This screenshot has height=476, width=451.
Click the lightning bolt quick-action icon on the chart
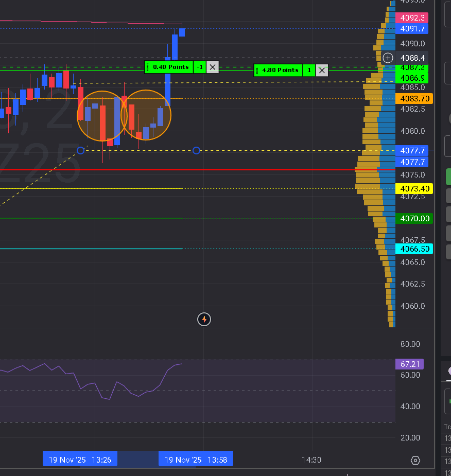tap(204, 319)
